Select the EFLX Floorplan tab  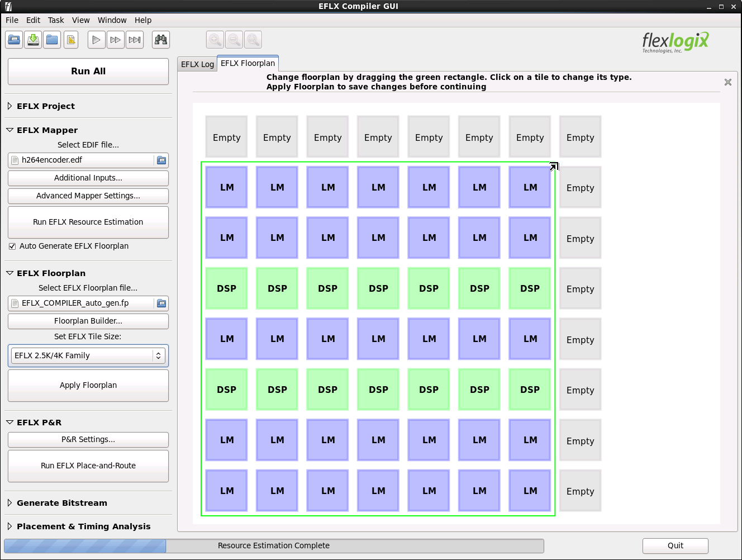248,63
